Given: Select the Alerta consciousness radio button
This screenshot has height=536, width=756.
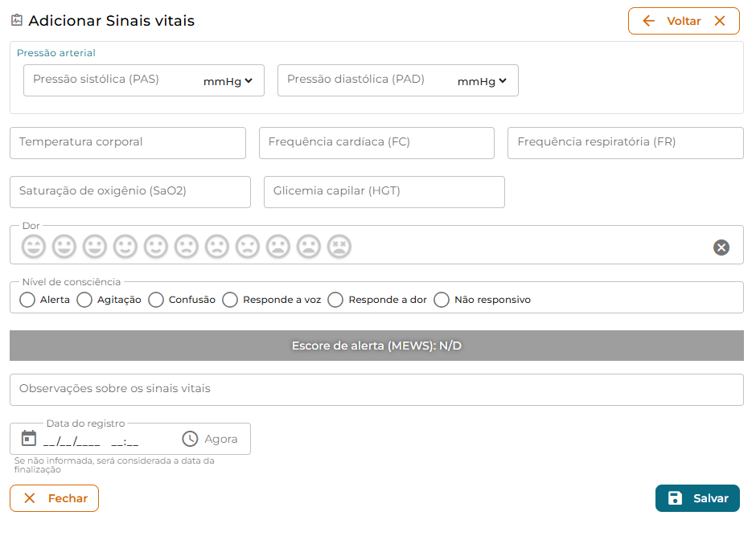Looking at the screenshot, I should [27, 300].
